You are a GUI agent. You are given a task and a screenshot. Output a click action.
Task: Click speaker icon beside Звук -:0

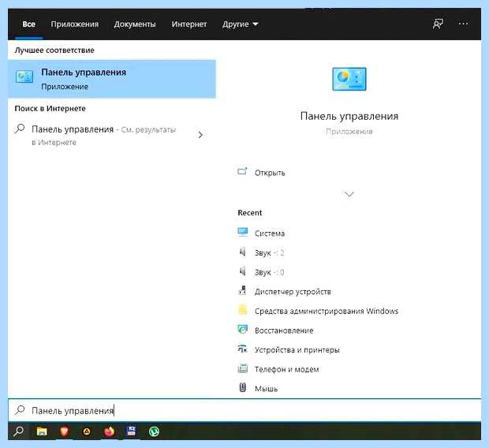242,271
